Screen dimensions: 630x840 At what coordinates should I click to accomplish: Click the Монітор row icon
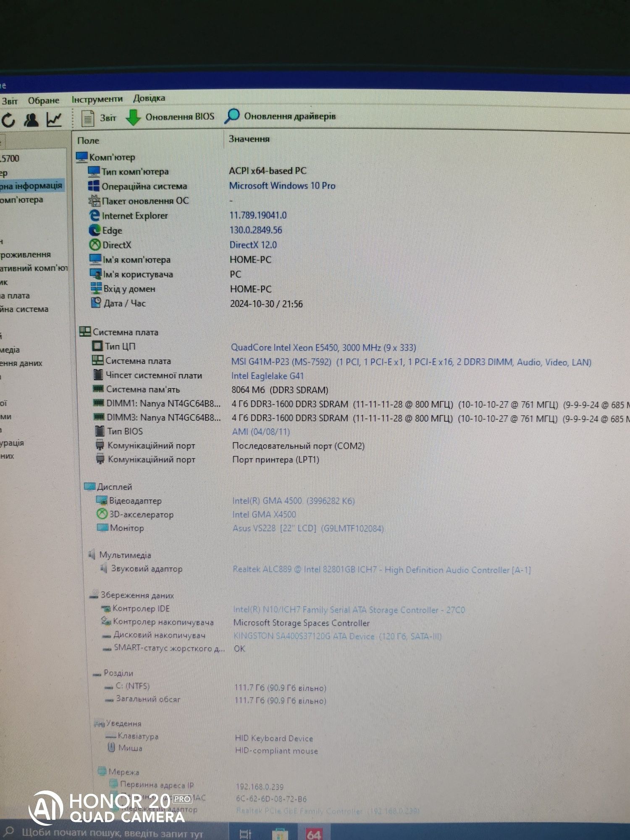point(102,528)
